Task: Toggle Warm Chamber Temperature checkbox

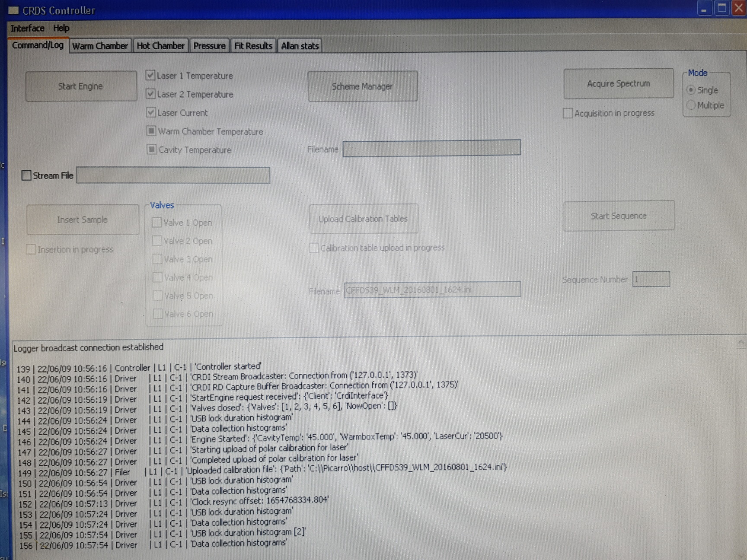Action: coord(151,131)
